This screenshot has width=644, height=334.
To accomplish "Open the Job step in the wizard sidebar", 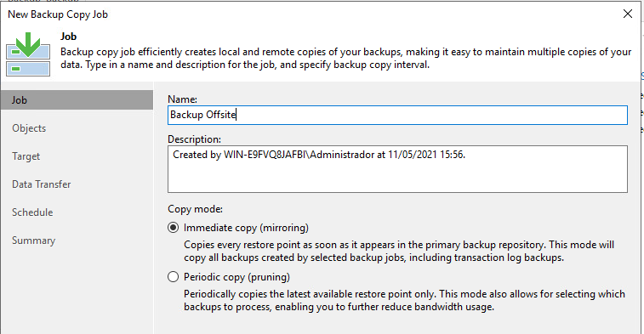I will click(x=77, y=100).
